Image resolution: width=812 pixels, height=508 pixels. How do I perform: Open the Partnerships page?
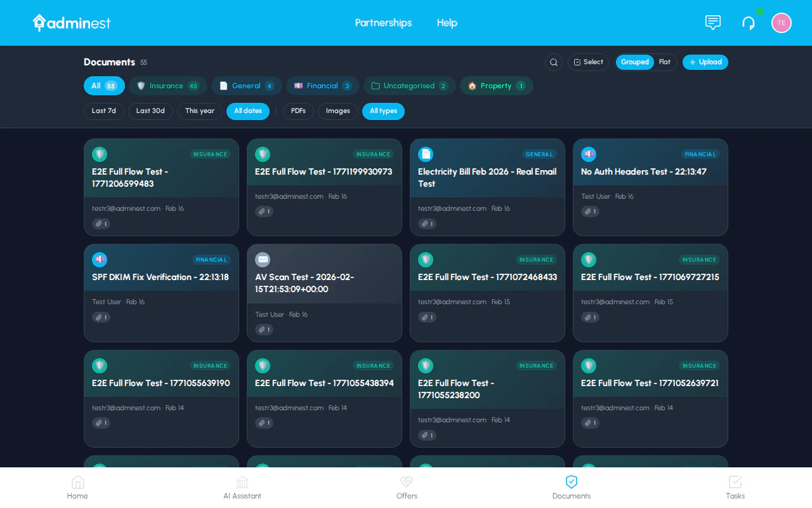coord(383,23)
